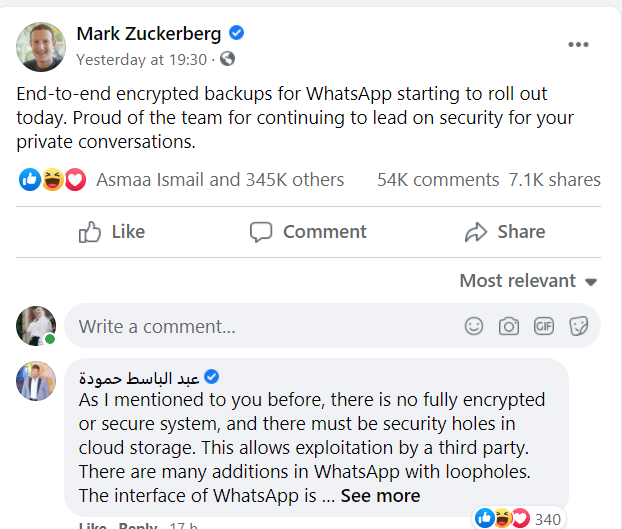Click the Yesterday at 19:30 timestamp

141,59
